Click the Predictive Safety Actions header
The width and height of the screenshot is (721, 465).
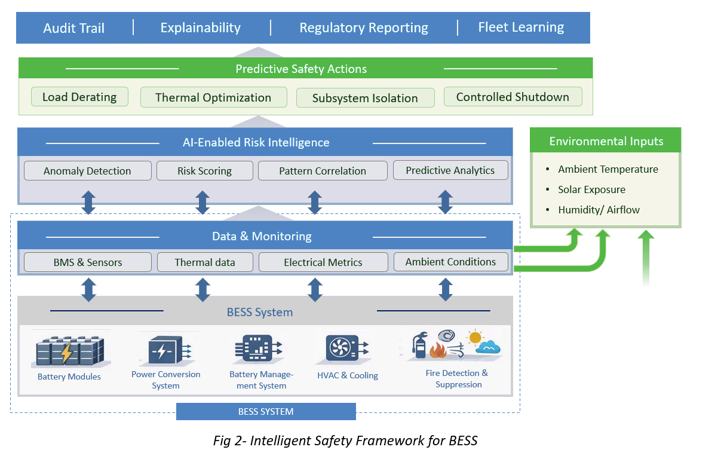[x=305, y=68]
